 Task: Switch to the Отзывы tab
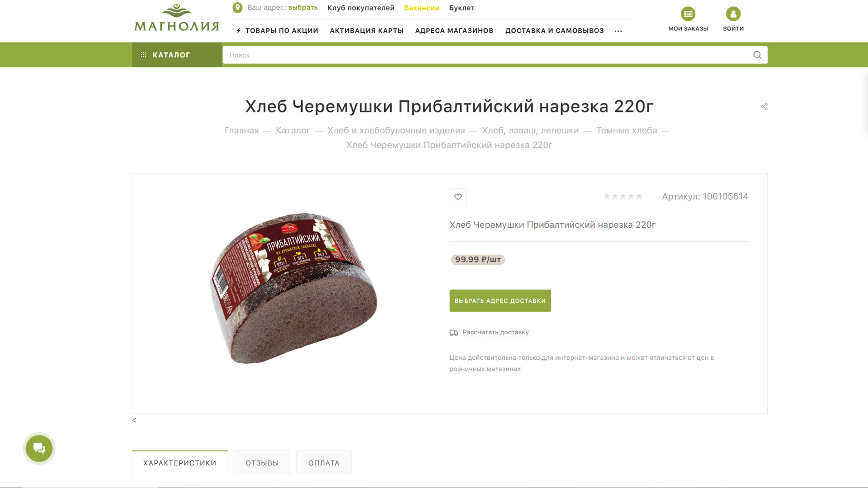coord(262,463)
